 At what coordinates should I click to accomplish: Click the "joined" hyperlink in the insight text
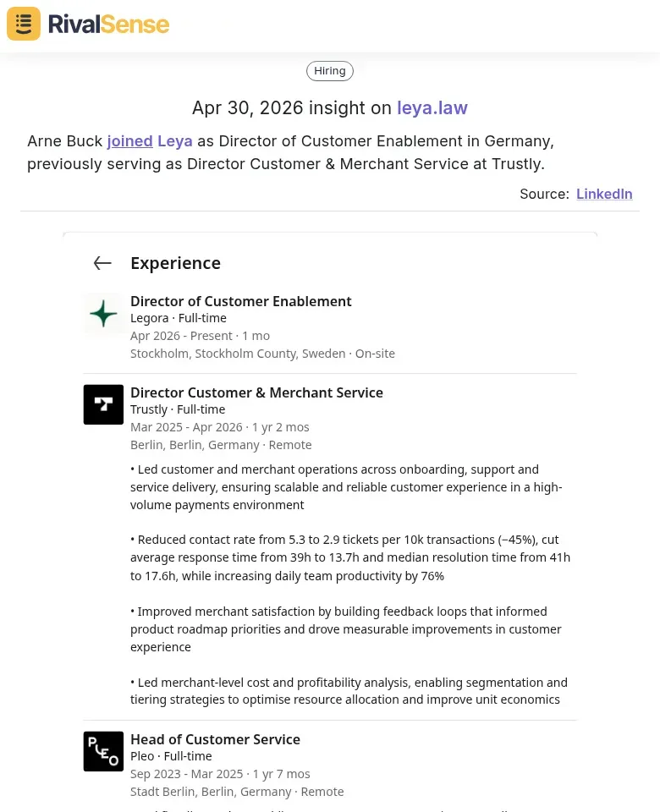coord(129,141)
